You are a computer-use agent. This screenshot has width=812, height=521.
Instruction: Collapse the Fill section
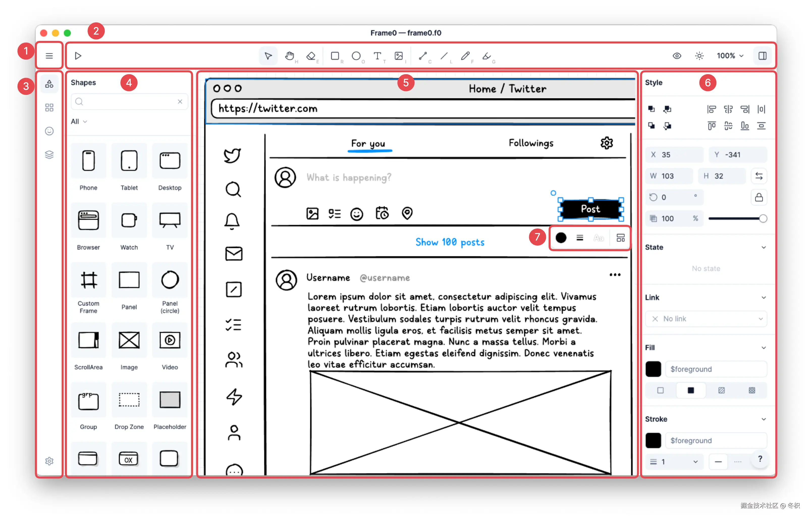pos(763,348)
